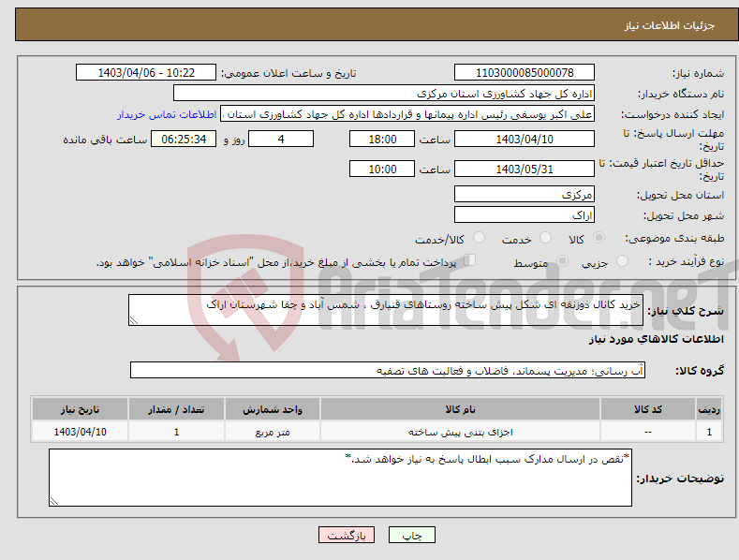Click the ردیف column header
The height and width of the screenshot is (560, 739).
[709, 409]
